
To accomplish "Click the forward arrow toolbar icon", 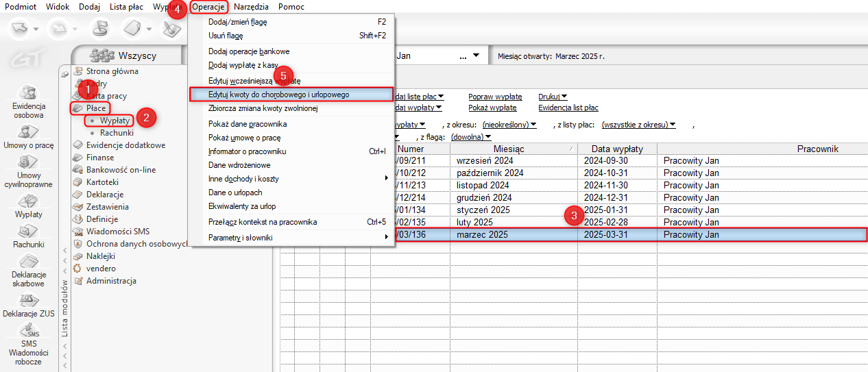I will point(58,29).
